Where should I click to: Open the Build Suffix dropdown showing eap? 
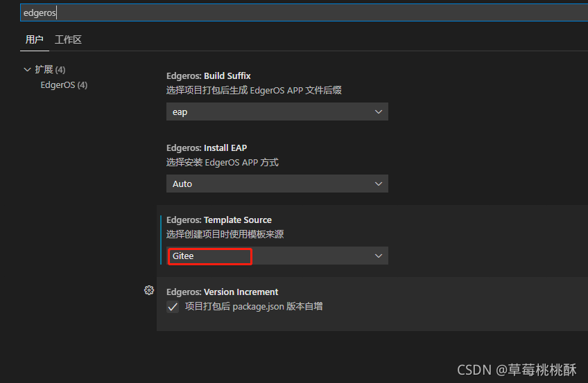click(277, 112)
